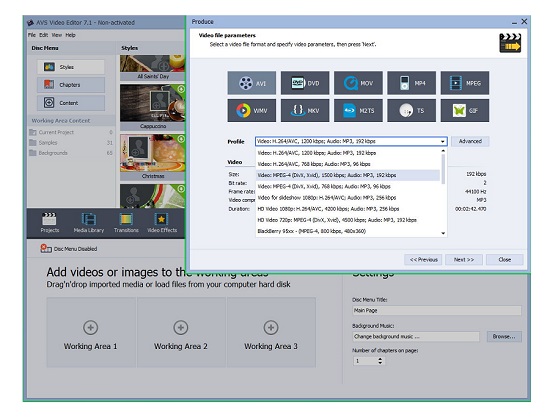Click the << Previous button
The image size is (550, 418).
[x=423, y=260]
